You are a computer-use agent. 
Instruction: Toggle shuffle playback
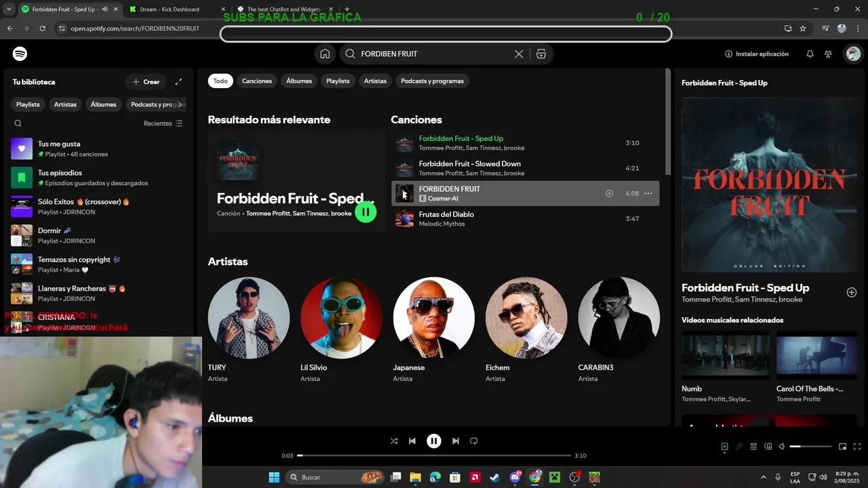[394, 441]
